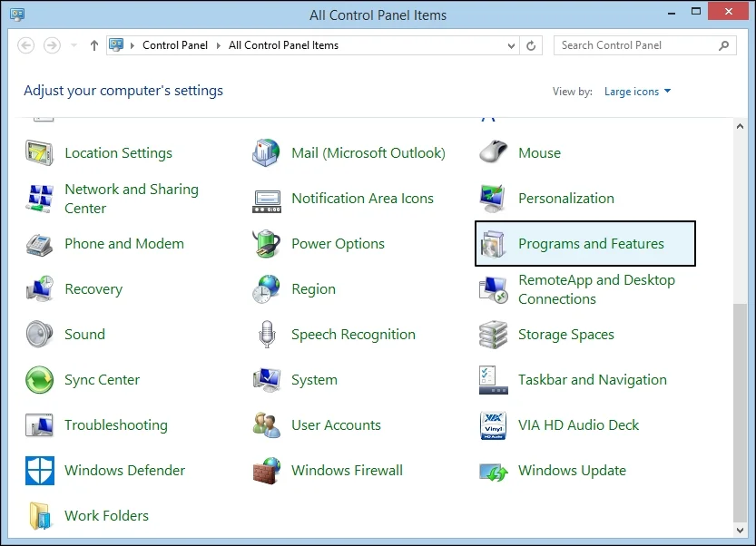Open the Personalization link text
The height and width of the screenshot is (546, 756).
566,199
